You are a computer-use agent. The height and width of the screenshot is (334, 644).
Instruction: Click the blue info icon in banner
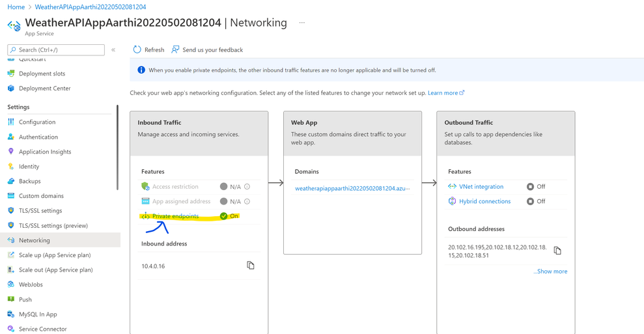(141, 70)
